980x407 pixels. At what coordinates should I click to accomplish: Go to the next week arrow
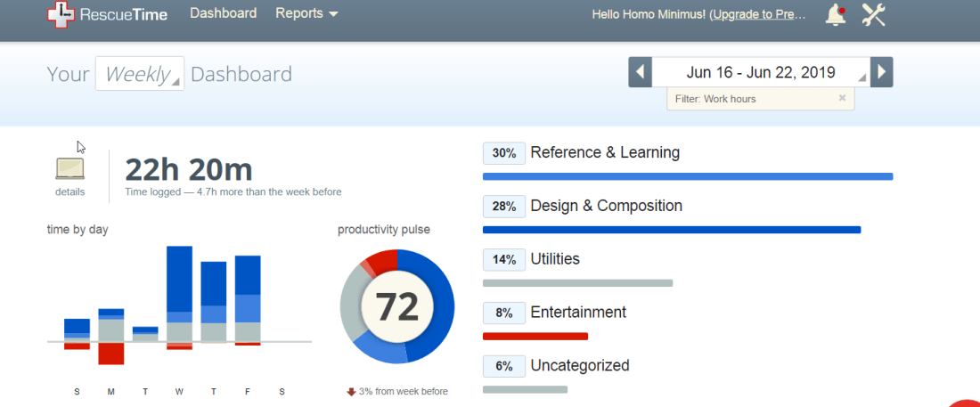[x=881, y=72]
